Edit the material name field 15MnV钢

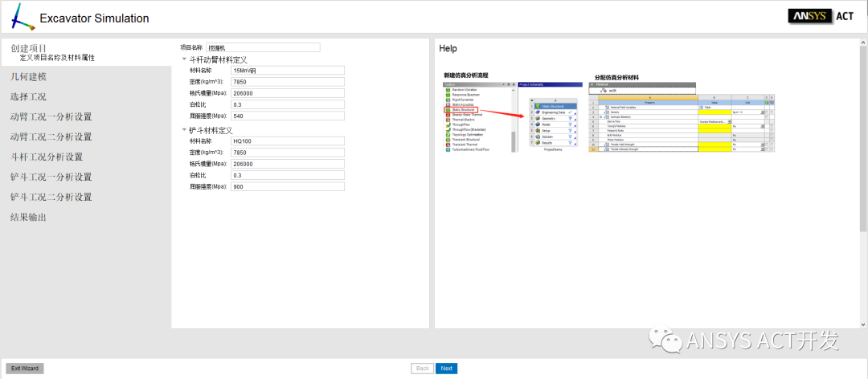[x=287, y=71]
